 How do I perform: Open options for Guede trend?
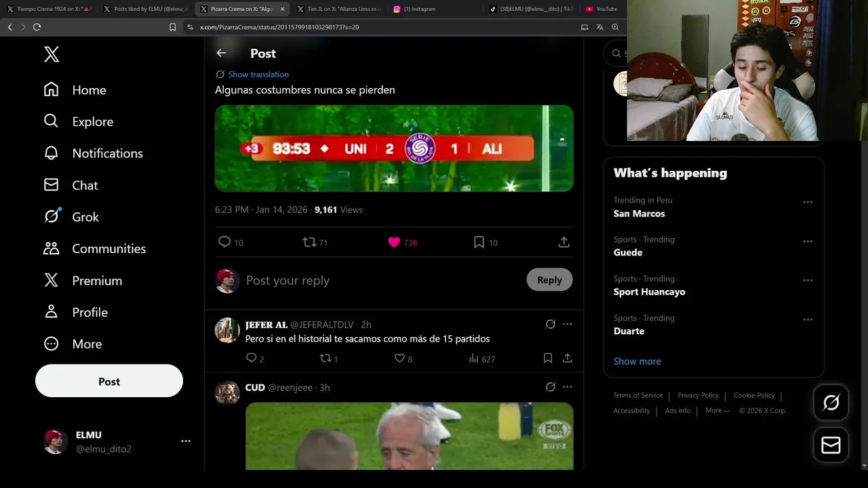pos(808,241)
